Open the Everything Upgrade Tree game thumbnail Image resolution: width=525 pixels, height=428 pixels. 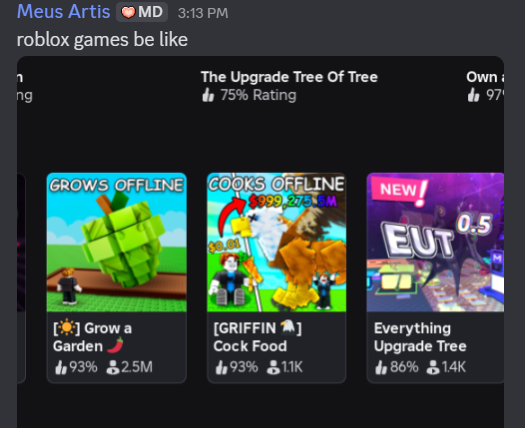pyautogui.click(x=435, y=242)
